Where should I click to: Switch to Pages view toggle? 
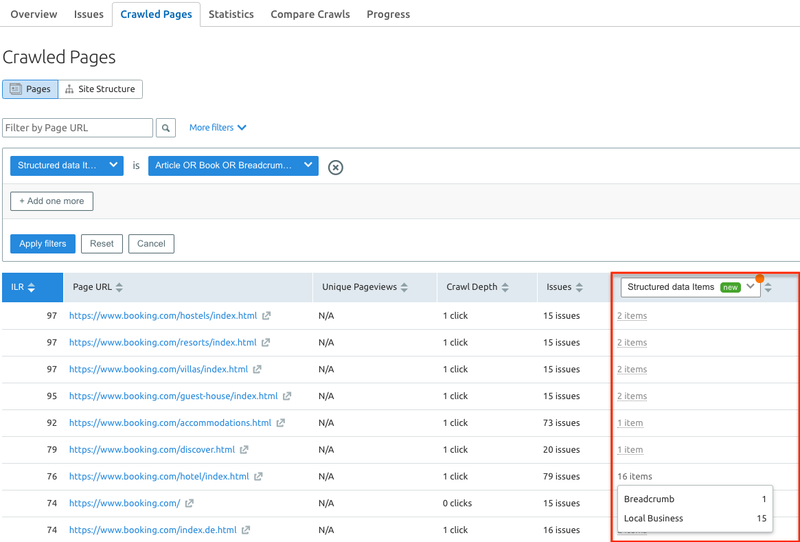tap(30, 89)
